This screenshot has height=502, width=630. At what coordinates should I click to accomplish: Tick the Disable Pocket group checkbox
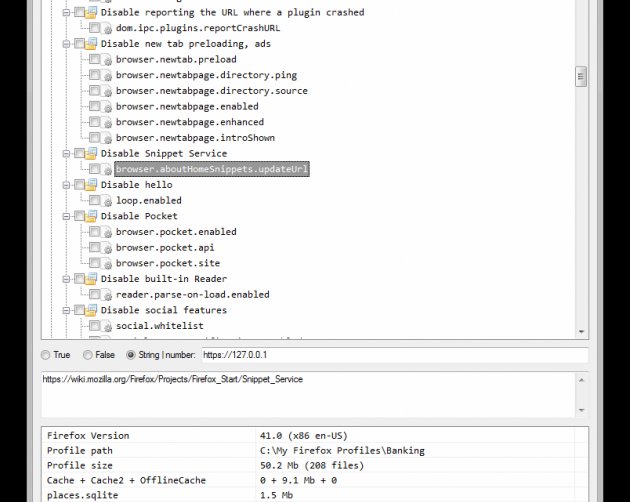pos(80,216)
